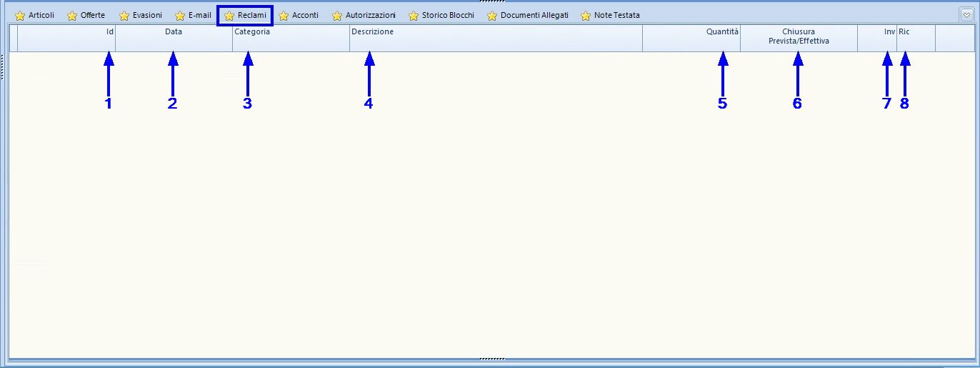
Task: Sort the grid by Categoria column
Action: point(291,37)
